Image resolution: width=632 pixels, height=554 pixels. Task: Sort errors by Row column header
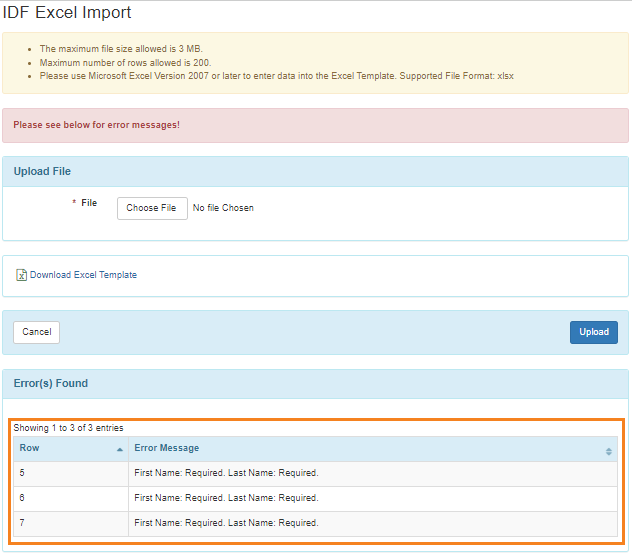click(71, 448)
